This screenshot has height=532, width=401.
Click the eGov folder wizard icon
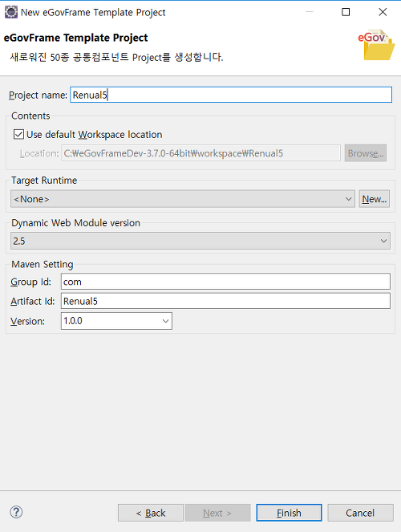point(377,45)
